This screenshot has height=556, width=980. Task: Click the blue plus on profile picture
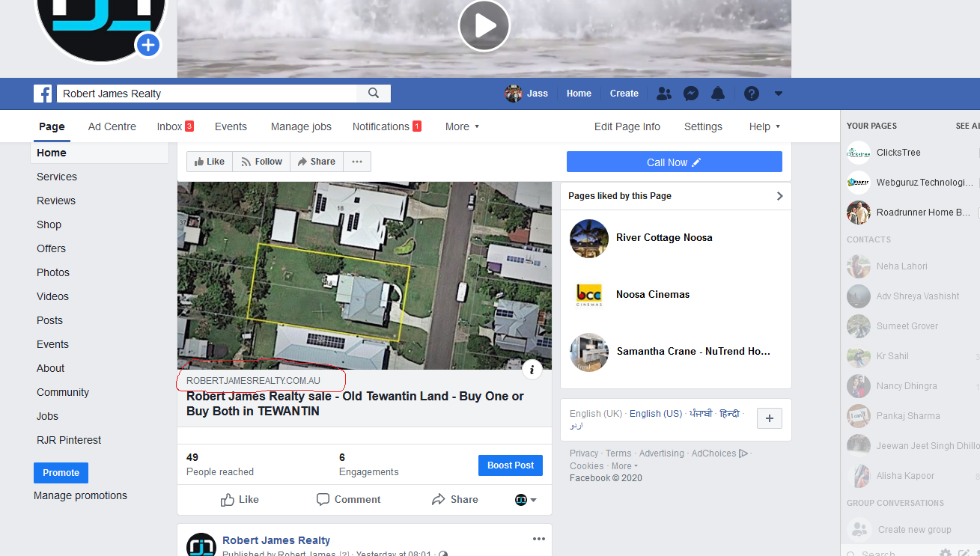[x=147, y=45]
